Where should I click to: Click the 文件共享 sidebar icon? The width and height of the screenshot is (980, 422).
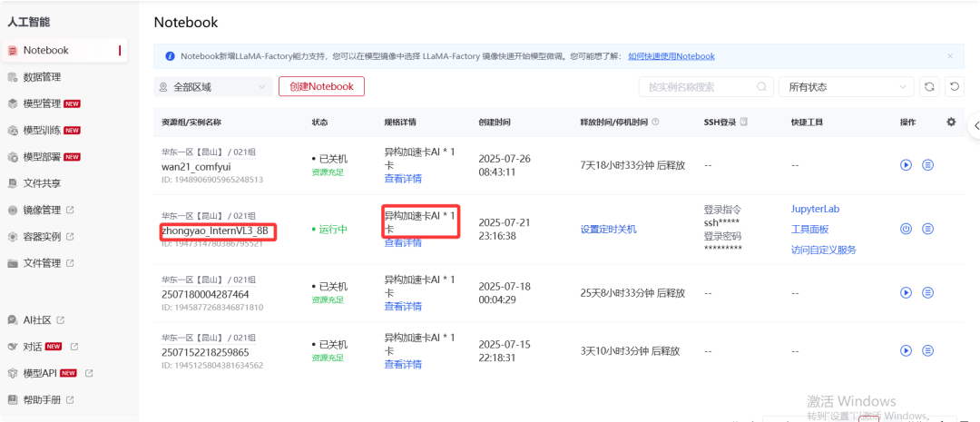coord(13,183)
